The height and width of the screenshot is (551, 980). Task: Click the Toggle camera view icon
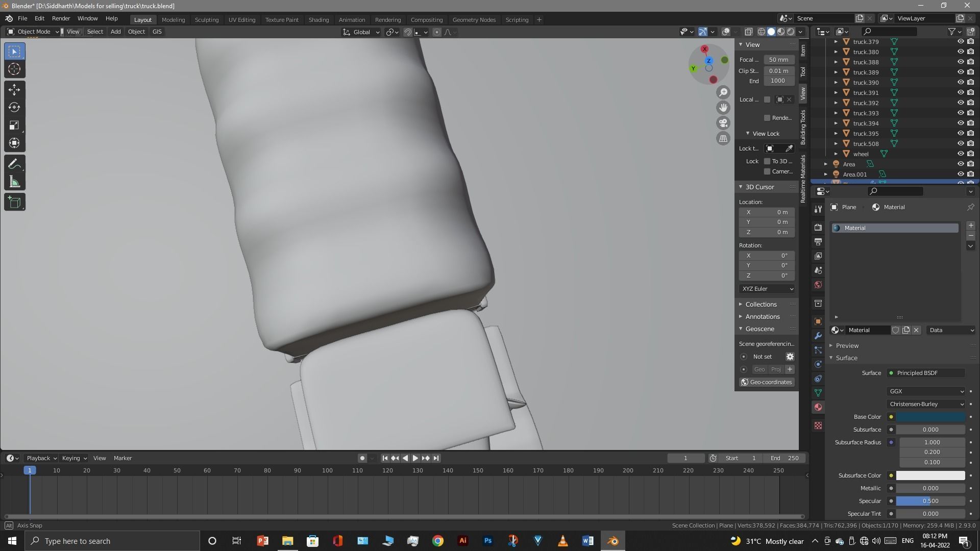point(723,123)
